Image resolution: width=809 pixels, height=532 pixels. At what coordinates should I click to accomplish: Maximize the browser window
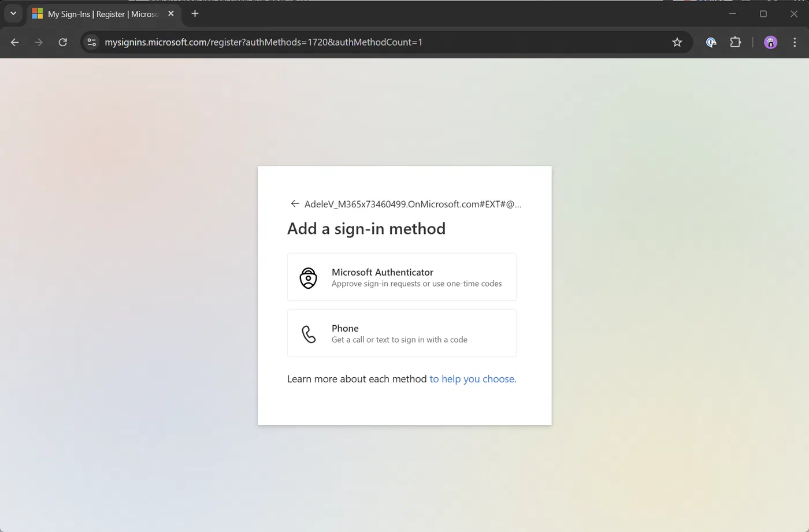click(x=763, y=14)
